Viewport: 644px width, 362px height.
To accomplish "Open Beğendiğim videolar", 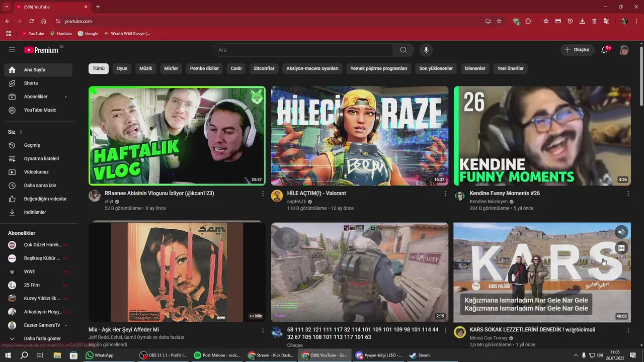I will (x=38, y=199).
